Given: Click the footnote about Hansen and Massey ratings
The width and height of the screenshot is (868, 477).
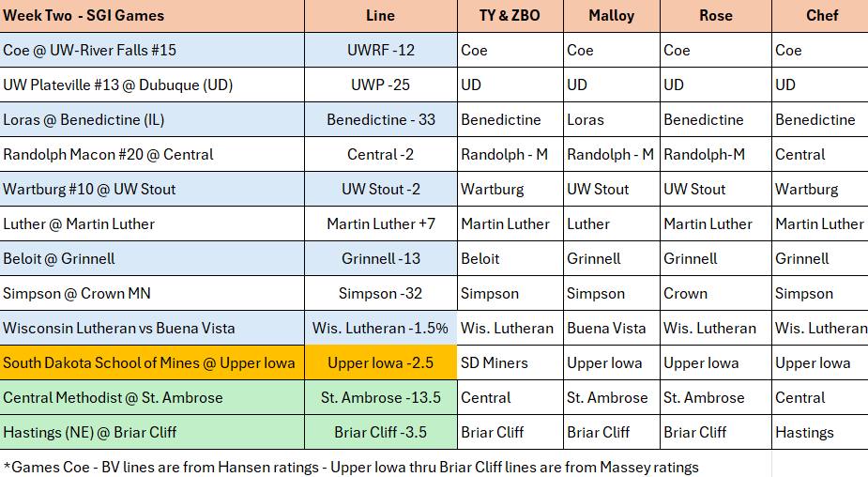Looking at the screenshot, I should coord(351,467).
